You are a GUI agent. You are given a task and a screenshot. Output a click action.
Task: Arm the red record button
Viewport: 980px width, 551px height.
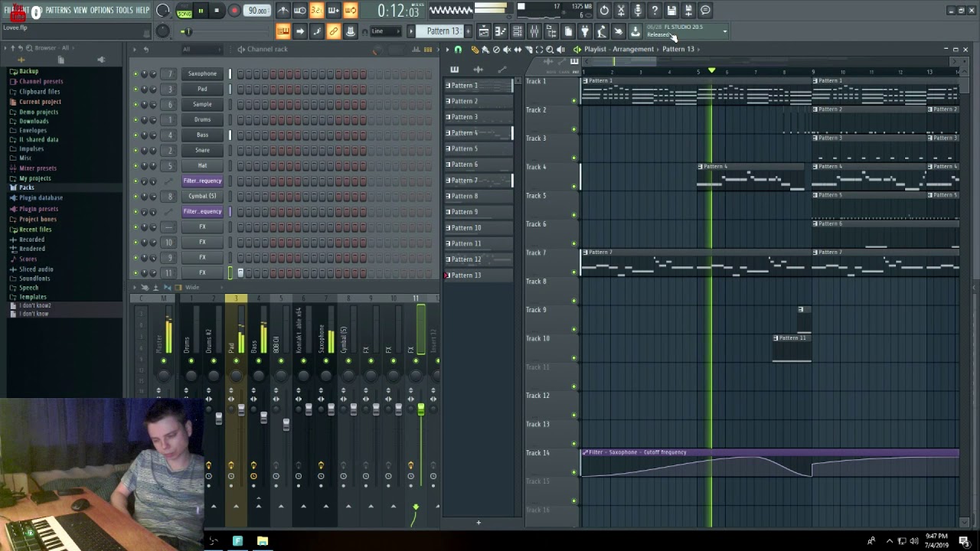234,11
